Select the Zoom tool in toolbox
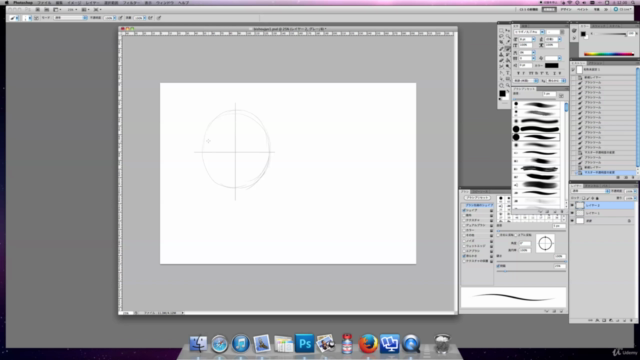The height and width of the screenshot is (360, 640). [508, 85]
